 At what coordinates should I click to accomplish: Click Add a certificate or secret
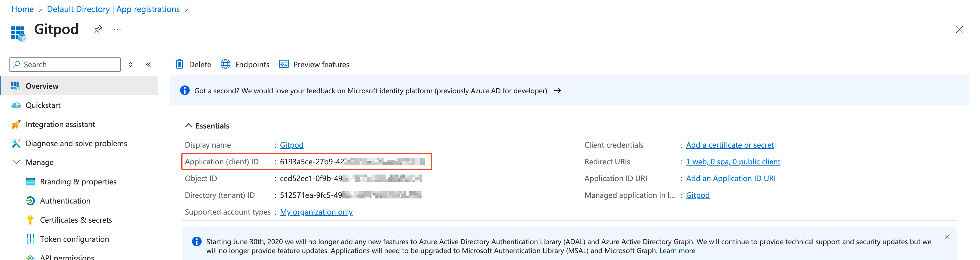pyautogui.click(x=730, y=145)
